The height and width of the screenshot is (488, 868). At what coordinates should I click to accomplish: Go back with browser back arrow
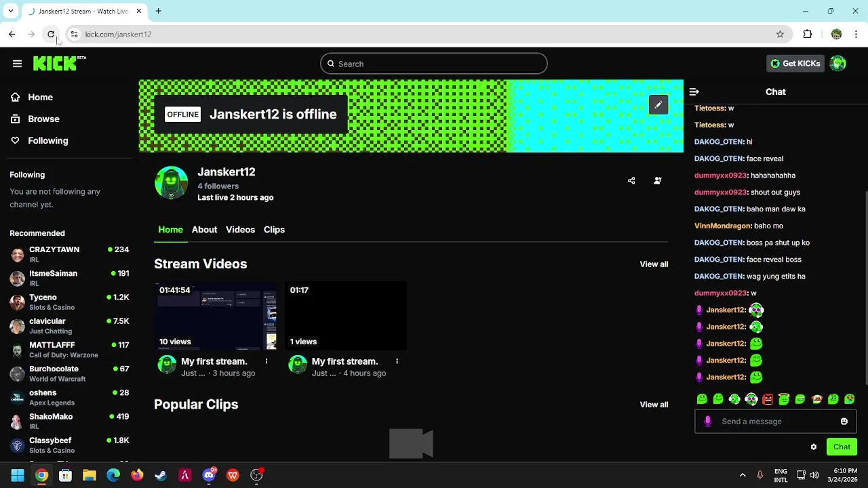point(12,34)
